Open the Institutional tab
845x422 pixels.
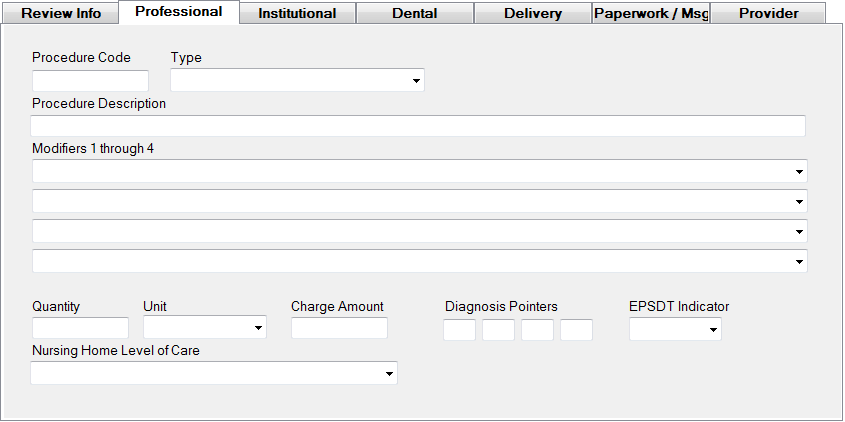pos(297,13)
